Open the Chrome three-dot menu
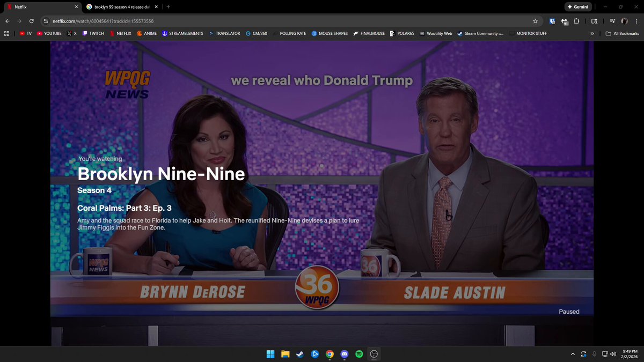Screen dimensions: 644x362 [x=636, y=21]
